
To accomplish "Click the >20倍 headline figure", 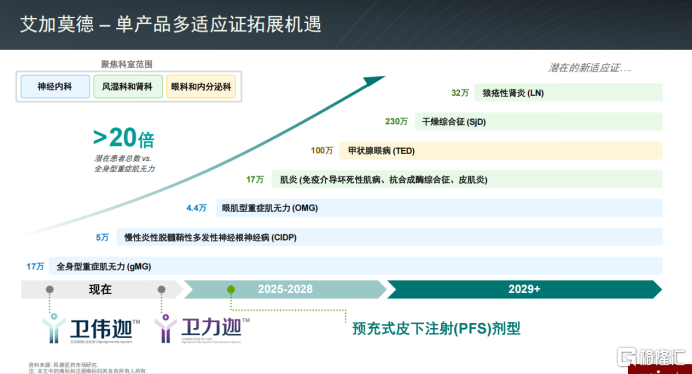I will click(124, 138).
